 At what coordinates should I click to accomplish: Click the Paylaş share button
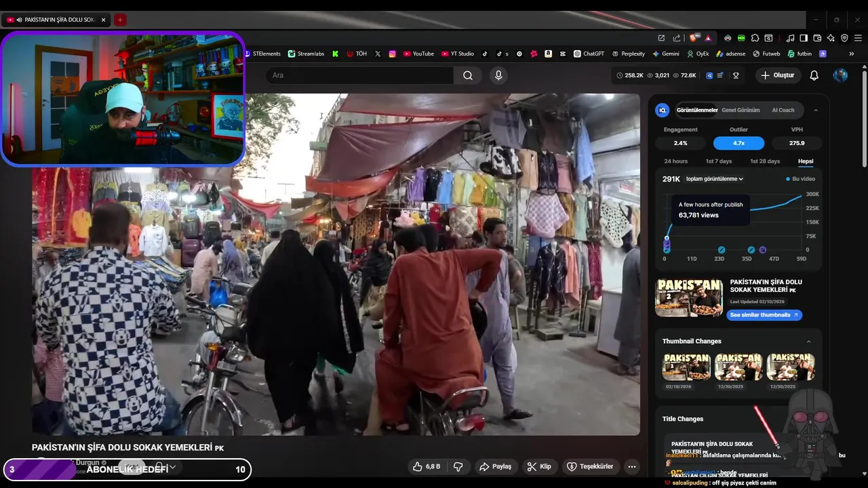pyautogui.click(x=495, y=466)
